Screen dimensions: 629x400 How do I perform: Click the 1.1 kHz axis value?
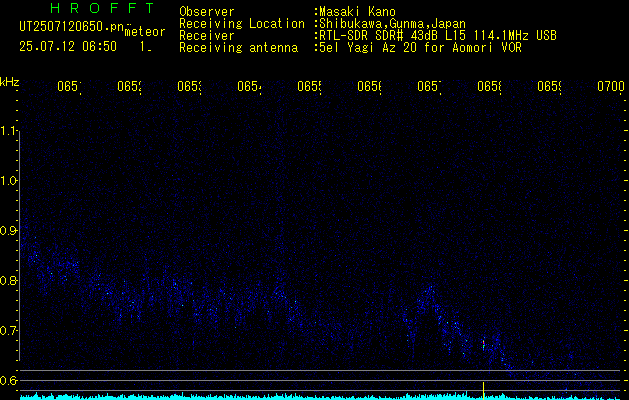(9, 130)
